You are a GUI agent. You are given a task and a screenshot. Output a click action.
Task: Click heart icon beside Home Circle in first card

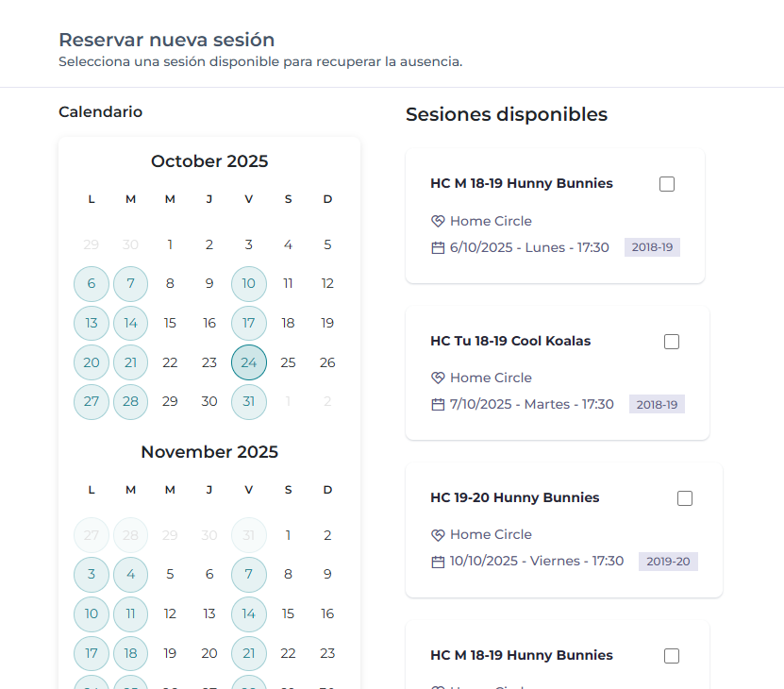point(438,221)
